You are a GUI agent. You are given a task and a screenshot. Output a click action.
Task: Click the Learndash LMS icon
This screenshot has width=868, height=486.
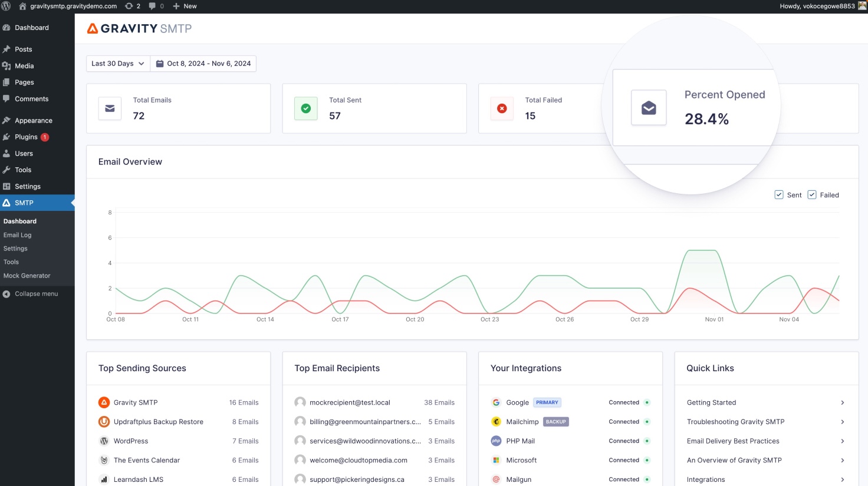coord(104,480)
